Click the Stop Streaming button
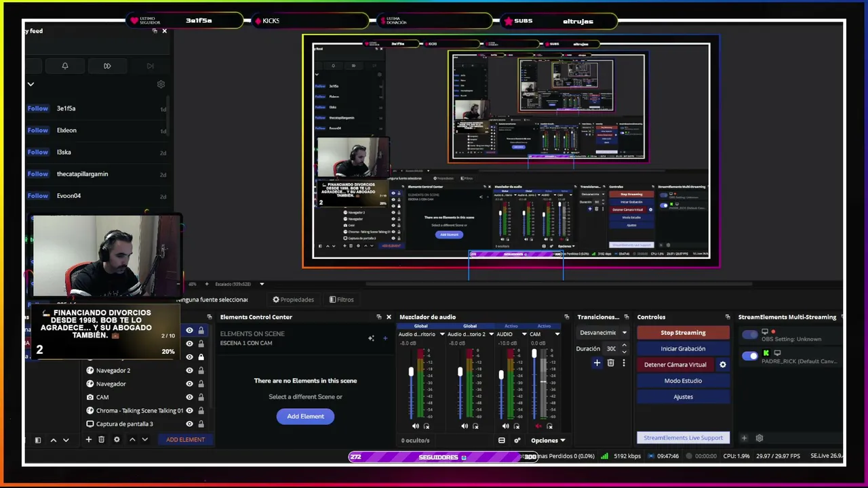868x488 pixels. tap(683, 333)
